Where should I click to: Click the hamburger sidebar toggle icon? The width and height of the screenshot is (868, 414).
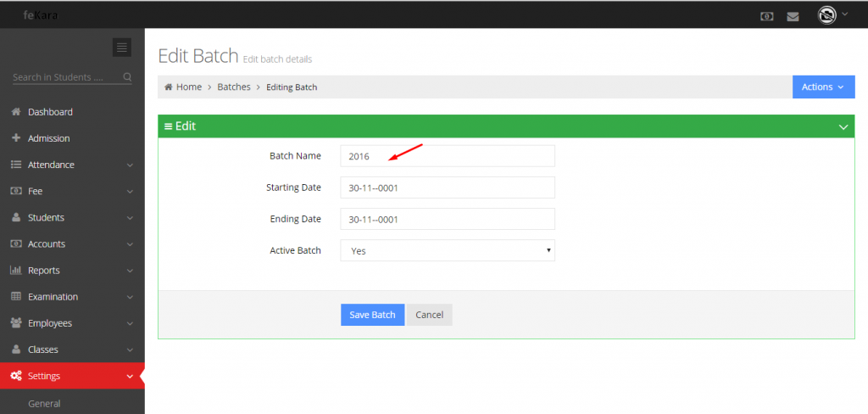[x=122, y=48]
